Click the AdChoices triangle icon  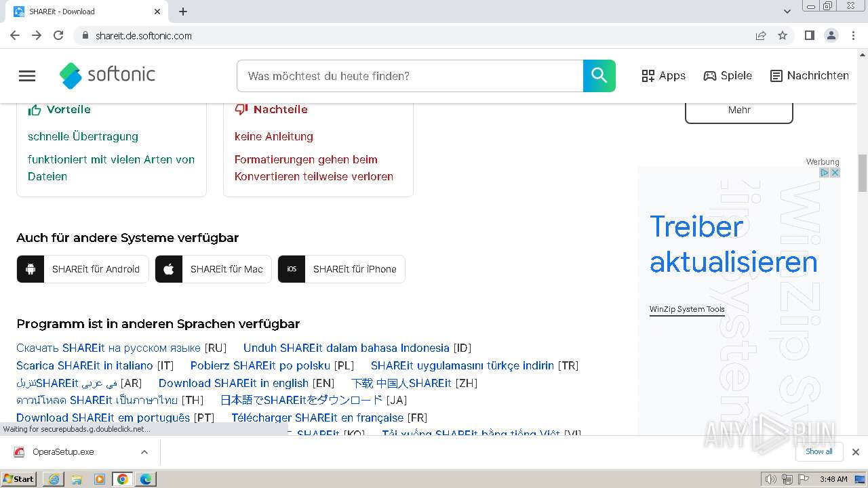825,173
